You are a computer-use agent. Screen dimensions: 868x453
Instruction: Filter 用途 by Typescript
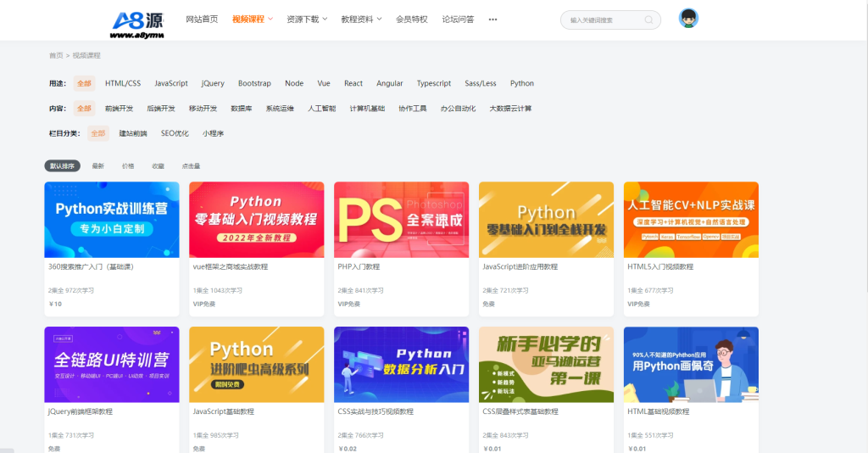[x=434, y=84]
